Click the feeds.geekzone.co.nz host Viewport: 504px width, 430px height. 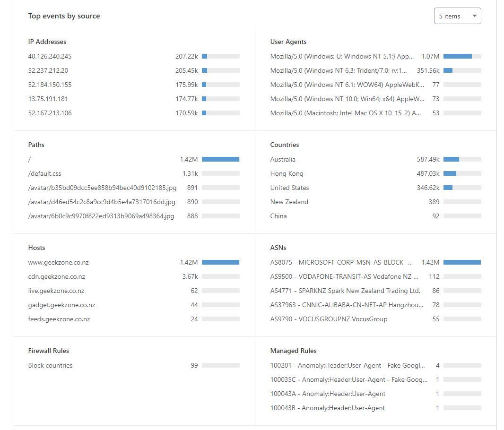[x=59, y=319]
